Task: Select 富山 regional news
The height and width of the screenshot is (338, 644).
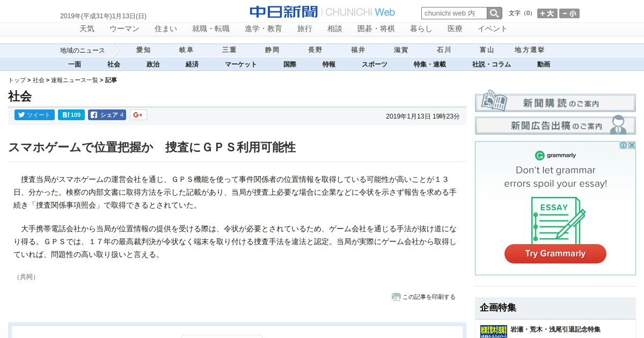Action: 487,50
